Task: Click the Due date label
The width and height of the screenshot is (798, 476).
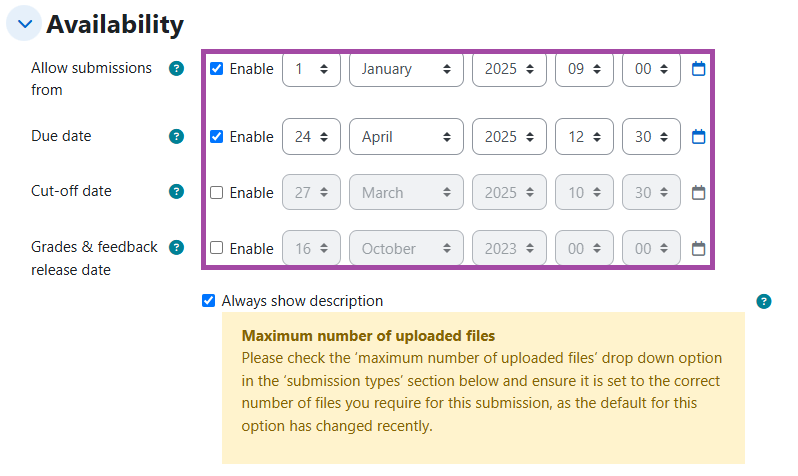Action: click(x=61, y=136)
